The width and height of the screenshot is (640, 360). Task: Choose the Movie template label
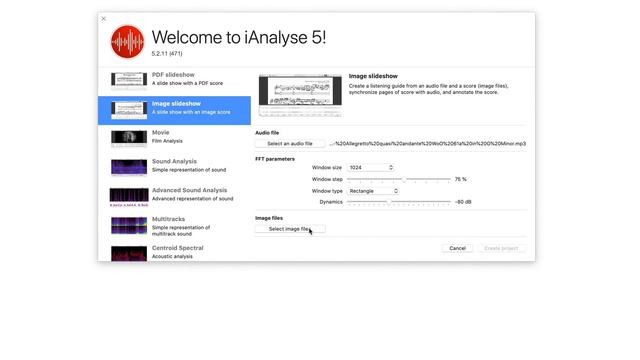[160, 133]
